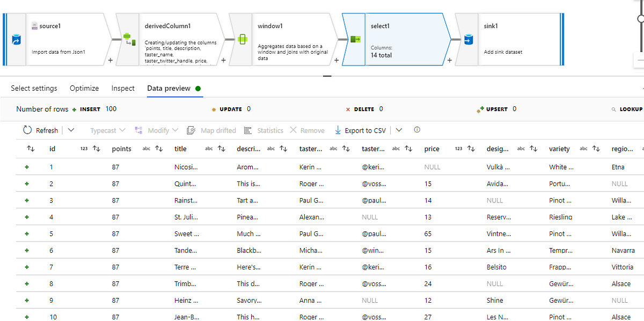Switch to the Inspect tab

click(123, 88)
